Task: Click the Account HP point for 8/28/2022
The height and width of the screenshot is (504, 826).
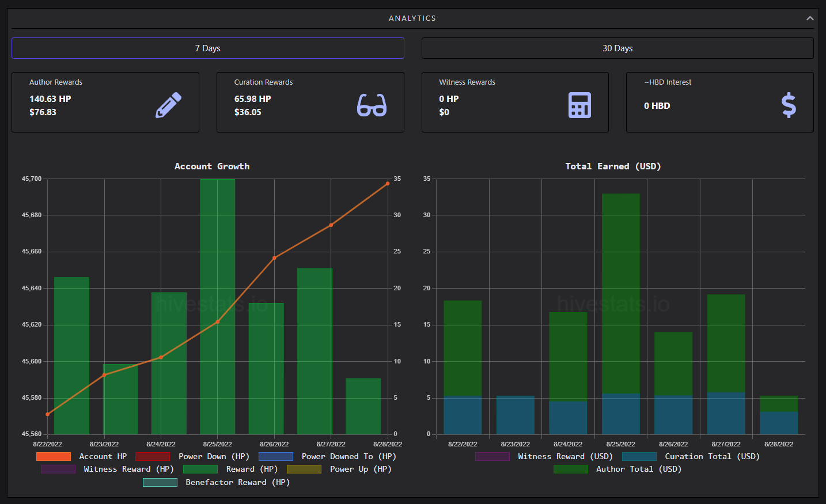Action: [x=388, y=184]
